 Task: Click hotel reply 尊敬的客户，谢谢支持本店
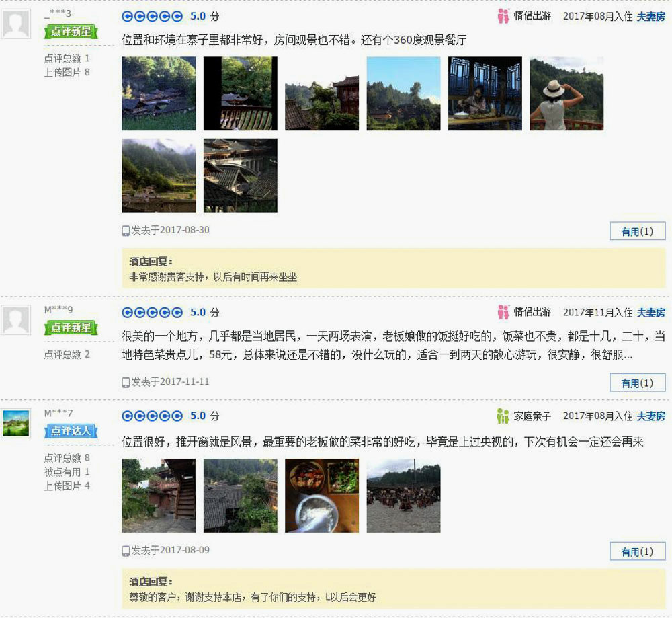click(253, 597)
